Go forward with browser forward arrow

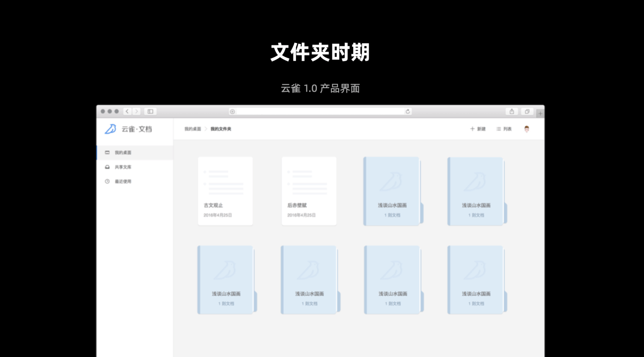pos(136,111)
